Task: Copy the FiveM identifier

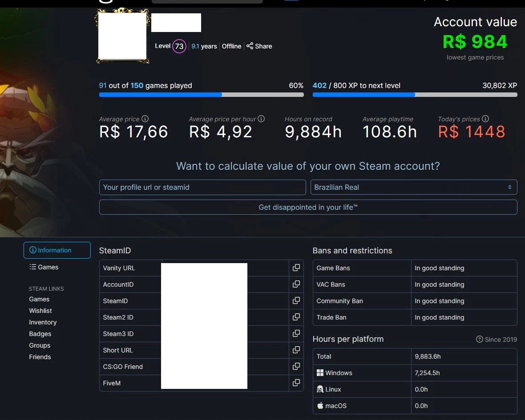Action: coord(296,383)
